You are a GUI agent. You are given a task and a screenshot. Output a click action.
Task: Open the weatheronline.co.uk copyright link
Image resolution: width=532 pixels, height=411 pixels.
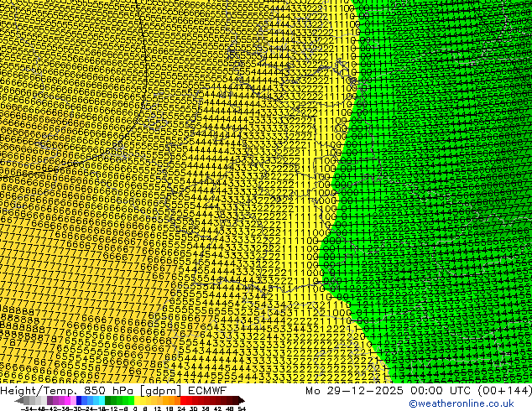[462, 403]
